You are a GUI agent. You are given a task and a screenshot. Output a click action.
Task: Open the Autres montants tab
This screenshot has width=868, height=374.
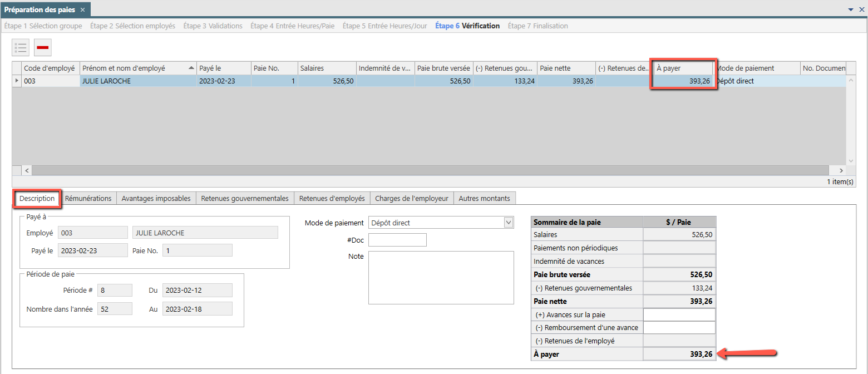(484, 198)
